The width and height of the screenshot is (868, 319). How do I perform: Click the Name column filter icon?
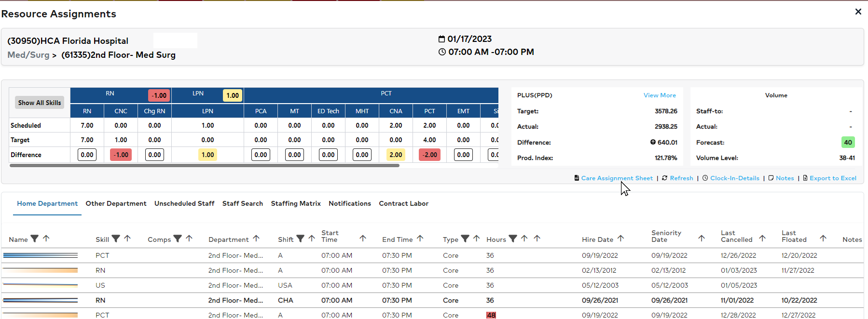[34, 239]
